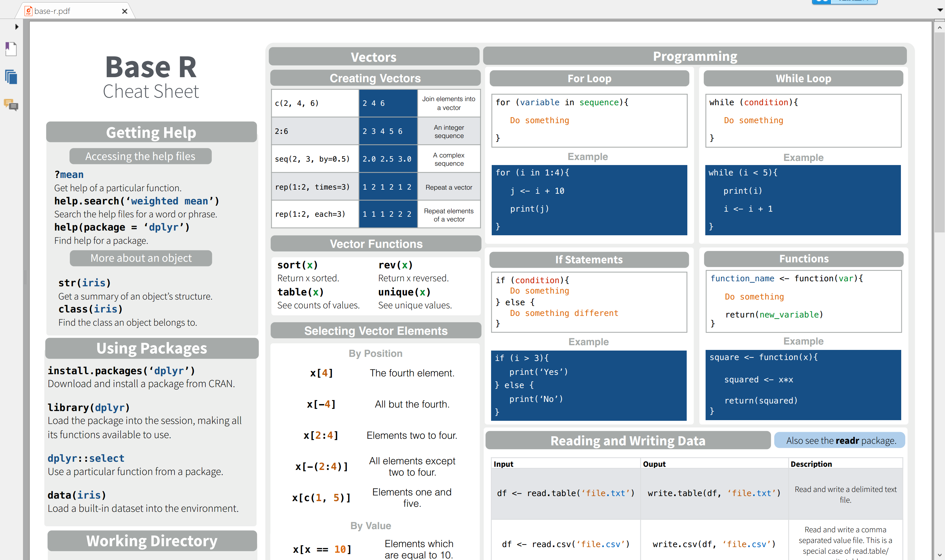945x560 pixels.
Task: Click the '?mean' help command text
Action: (69, 174)
